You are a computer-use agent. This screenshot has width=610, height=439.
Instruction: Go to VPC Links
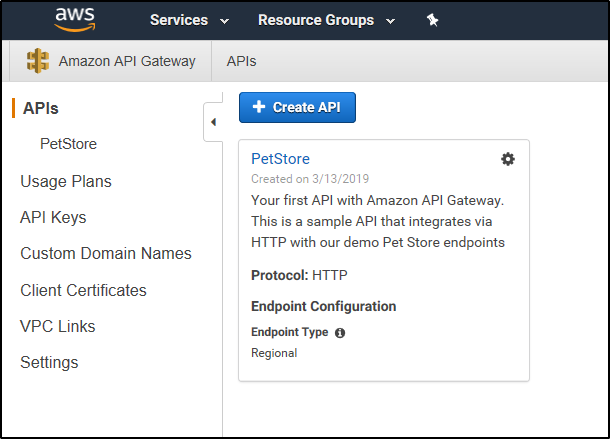pos(58,326)
